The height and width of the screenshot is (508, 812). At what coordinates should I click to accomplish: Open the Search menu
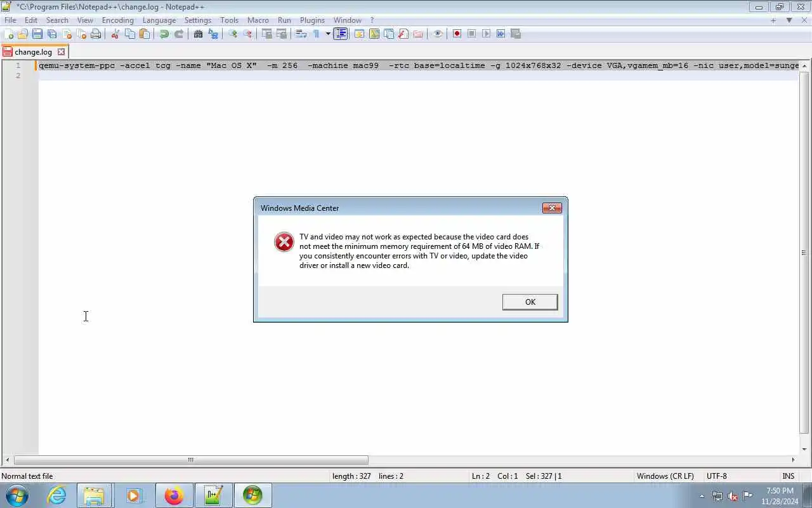57,20
